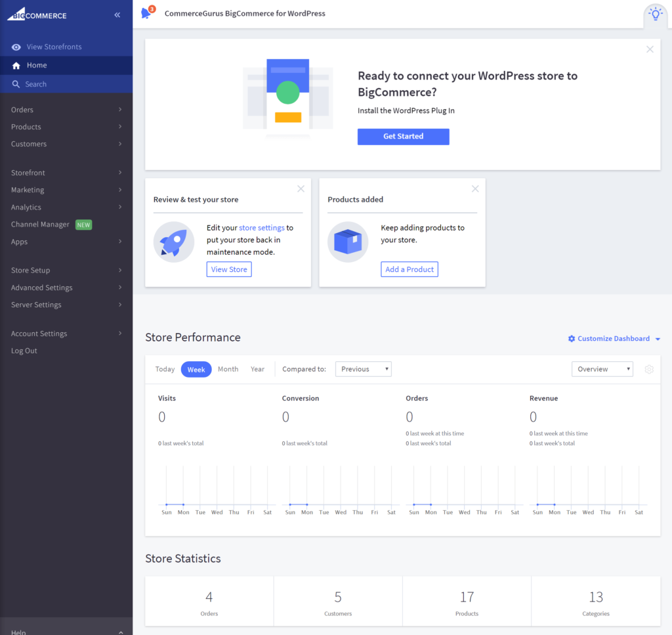Image resolution: width=672 pixels, height=635 pixels.
Task: Click Log Out
Action: pyautogui.click(x=24, y=351)
